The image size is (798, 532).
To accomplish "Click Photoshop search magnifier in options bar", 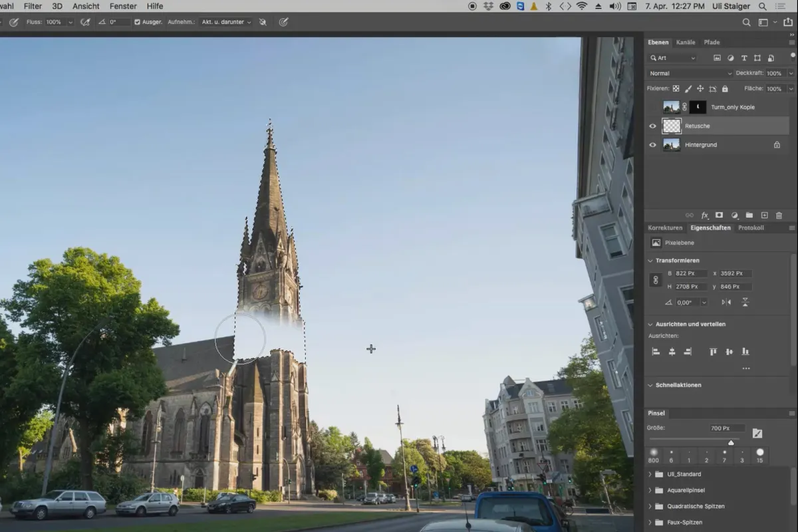I will (x=747, y=22).
